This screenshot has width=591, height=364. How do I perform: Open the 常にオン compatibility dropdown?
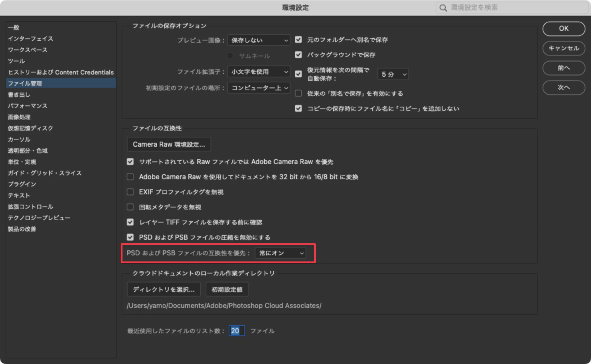280,253
